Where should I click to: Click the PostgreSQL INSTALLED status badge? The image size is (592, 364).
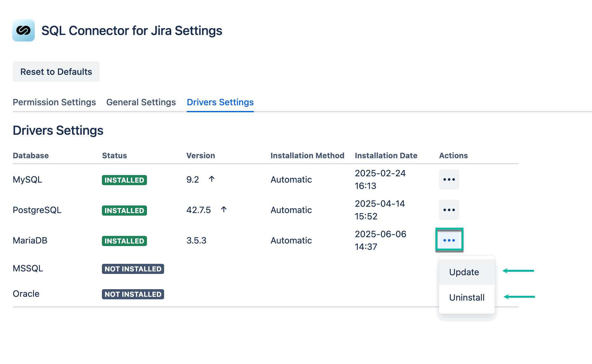point(124,211)
